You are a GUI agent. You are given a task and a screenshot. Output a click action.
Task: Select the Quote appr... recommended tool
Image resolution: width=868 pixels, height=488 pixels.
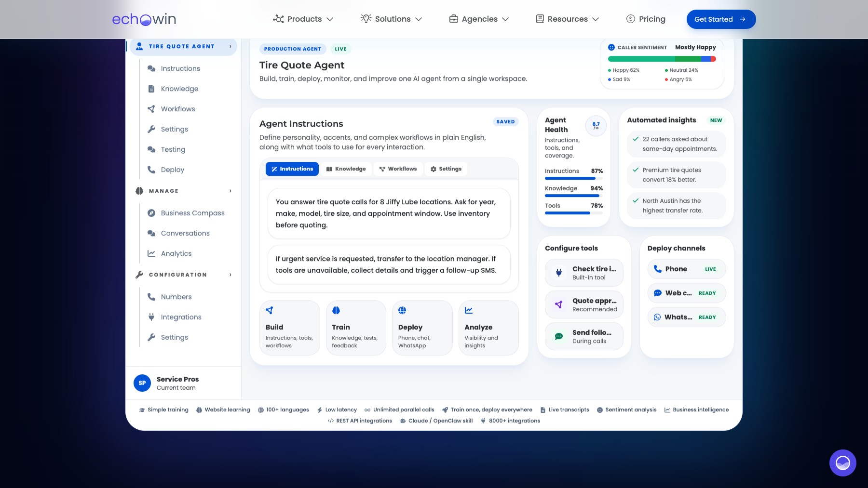tap(584, 304)
